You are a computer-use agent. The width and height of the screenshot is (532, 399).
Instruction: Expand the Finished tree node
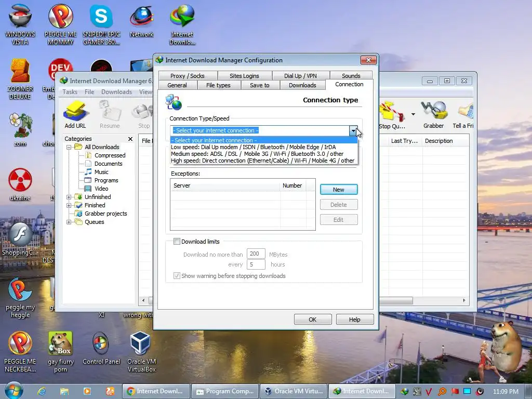point(69,205)
